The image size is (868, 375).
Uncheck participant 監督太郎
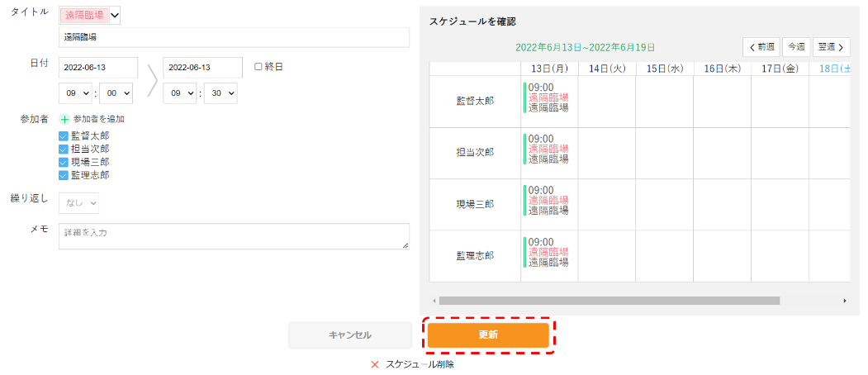click(63, 135)
